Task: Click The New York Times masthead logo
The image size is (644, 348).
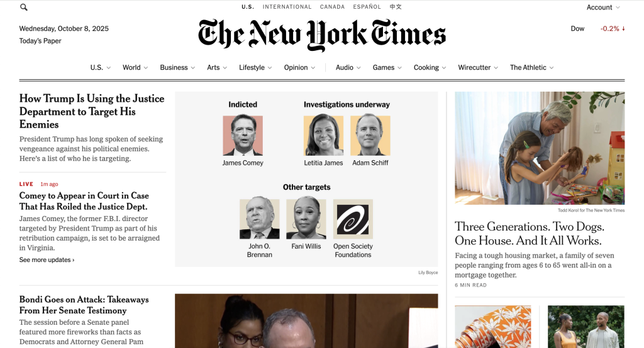Action: 321,35
